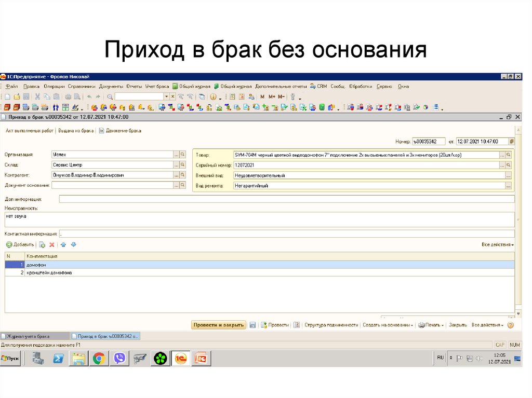
Task: Open the Документы menu
Action: point(111,87)
